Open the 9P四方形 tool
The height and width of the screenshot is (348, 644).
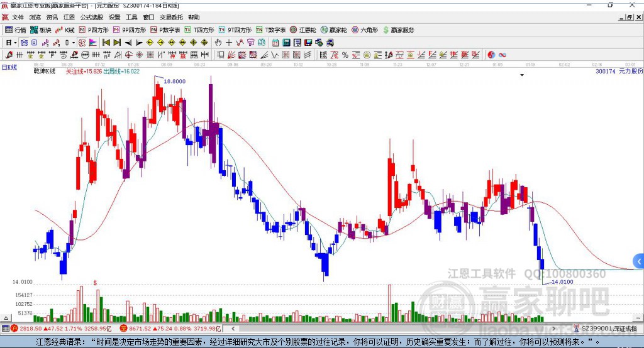point(130,30)
